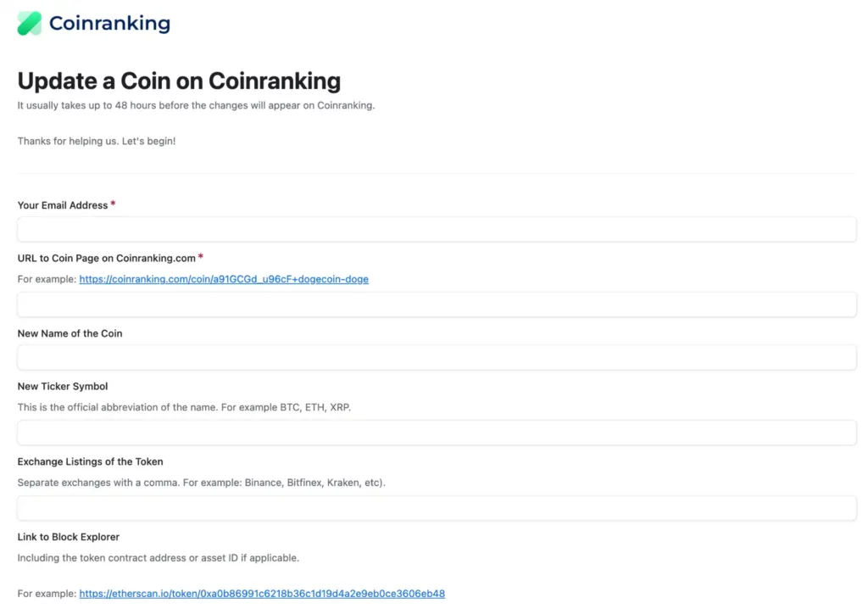Click the 'New Name of the Coin' label
Viewport: 868px width, 609px height.
pos(70,333)
